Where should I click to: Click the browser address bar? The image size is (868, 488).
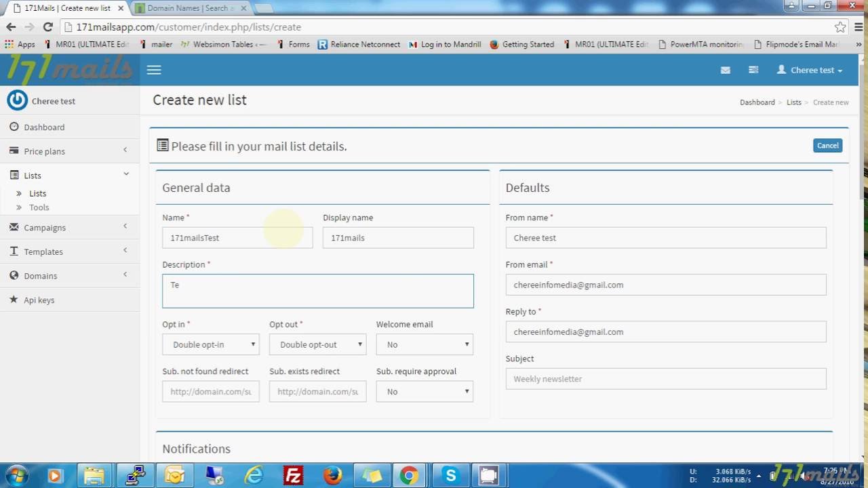(448, 27)
